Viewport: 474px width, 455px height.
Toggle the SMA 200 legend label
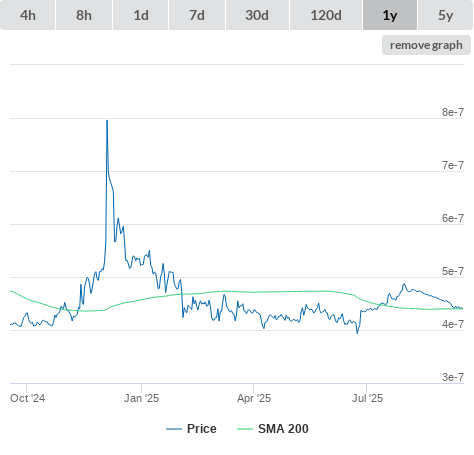click(283, 429)
